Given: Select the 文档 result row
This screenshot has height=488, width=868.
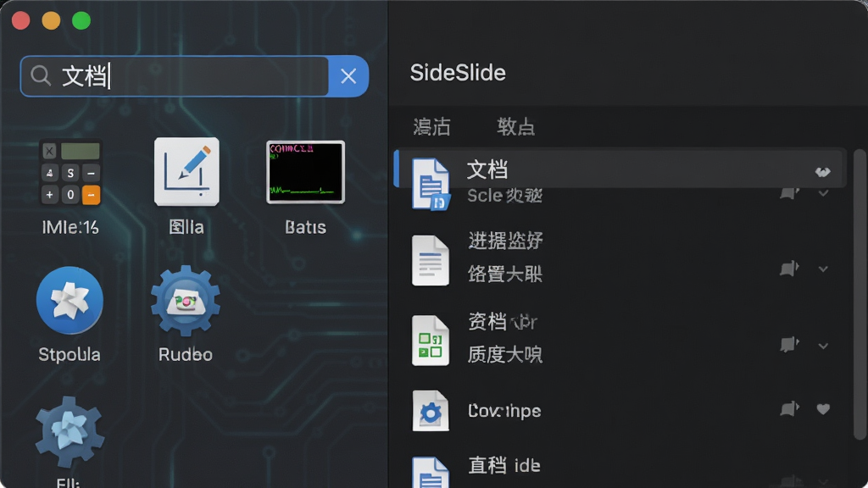Looking at the screenshot, I should [x=620, y=169].
